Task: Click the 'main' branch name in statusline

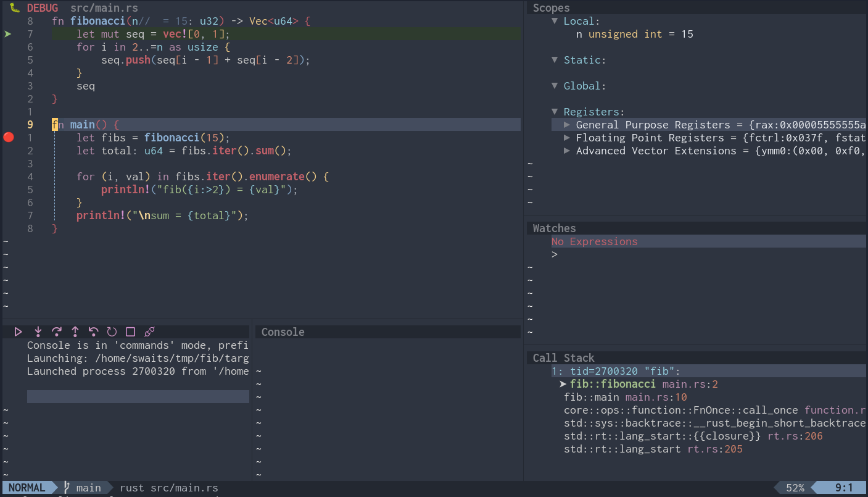Action: (89, 488)
